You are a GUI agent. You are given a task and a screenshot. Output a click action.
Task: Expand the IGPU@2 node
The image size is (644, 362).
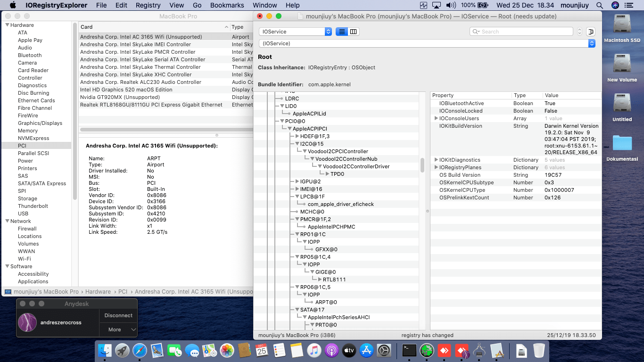tap(297, 181)
